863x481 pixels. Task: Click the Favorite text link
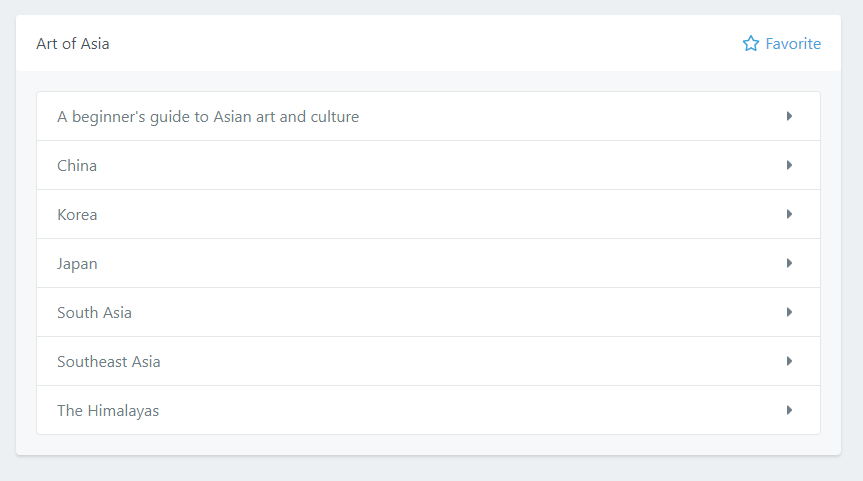[x=793, y=44]
